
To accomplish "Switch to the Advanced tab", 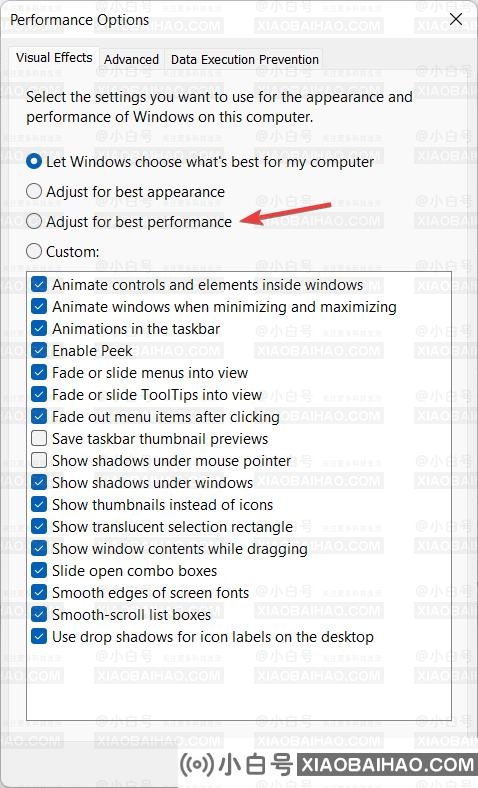I will [x=132, y=59].
